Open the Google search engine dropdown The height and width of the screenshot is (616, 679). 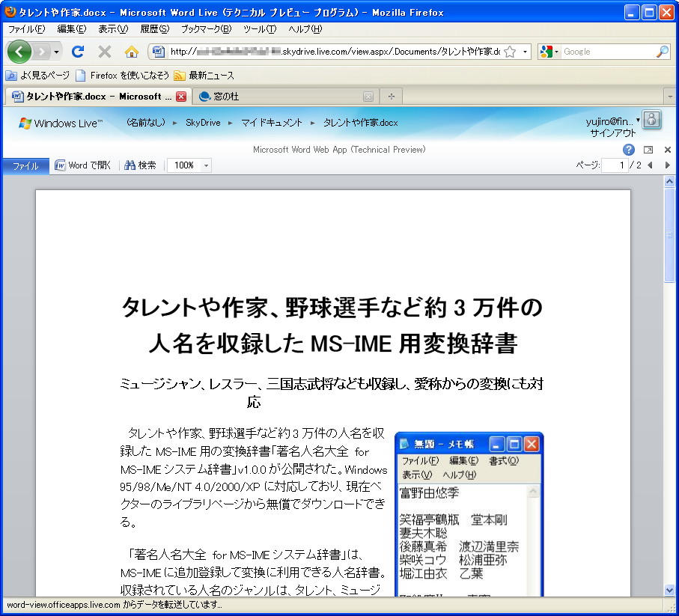pos(550,51)
